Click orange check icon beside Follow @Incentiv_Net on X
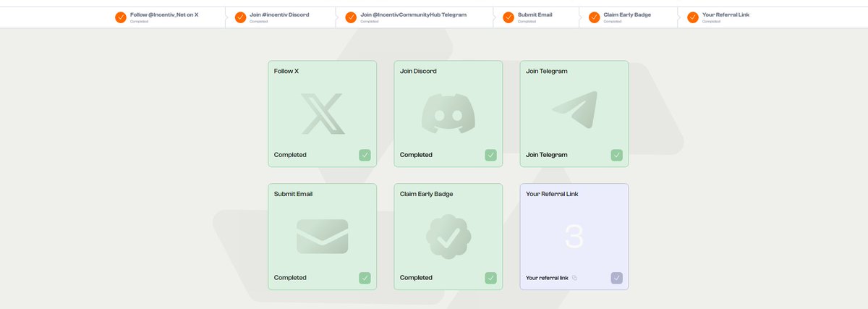Screen dimensions: 868x309 (x=121, y=17)
